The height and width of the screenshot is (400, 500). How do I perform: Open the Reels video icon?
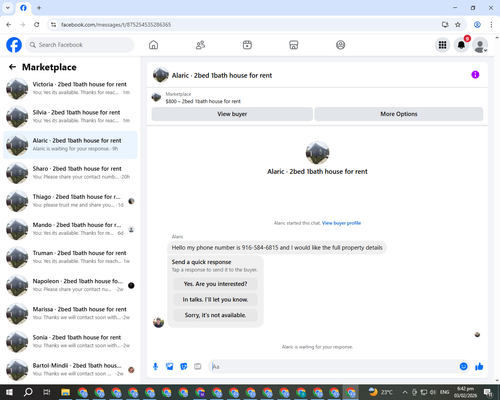pyautogui.click(x=247, y=45)
